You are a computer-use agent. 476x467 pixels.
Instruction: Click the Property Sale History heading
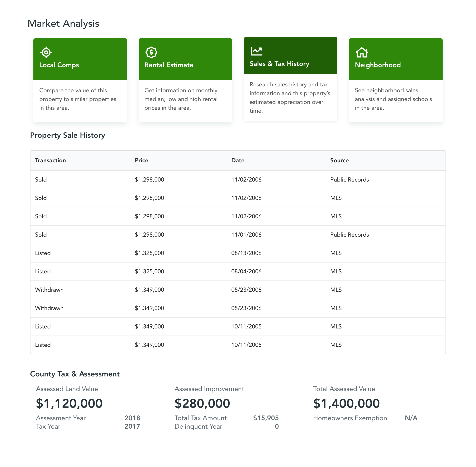67,135
